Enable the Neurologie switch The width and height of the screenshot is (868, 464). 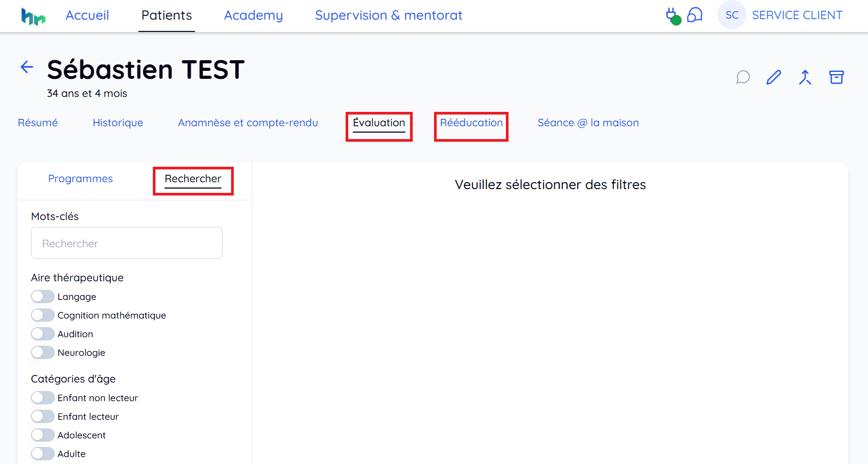(43, 352)
